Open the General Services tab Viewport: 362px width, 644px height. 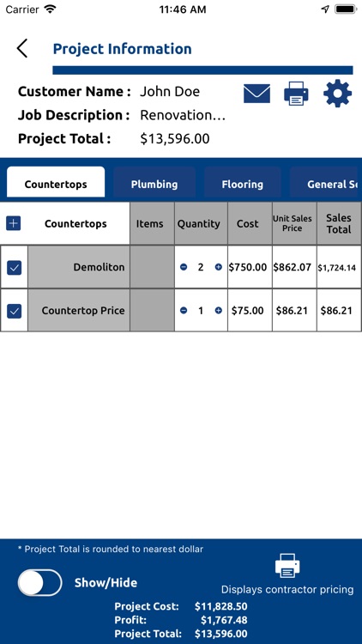coord(324,184)
